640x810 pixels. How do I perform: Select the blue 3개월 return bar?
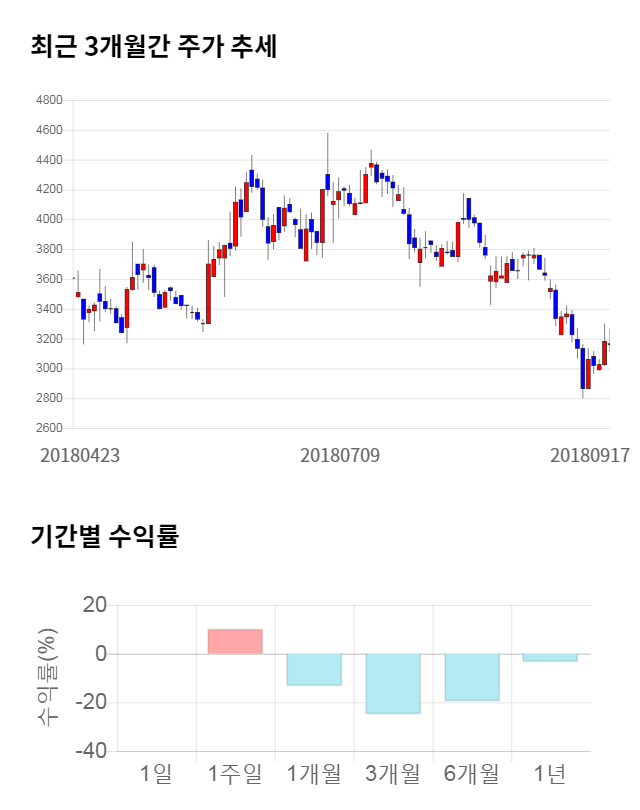pyautogui.click(x=393, y=683)
